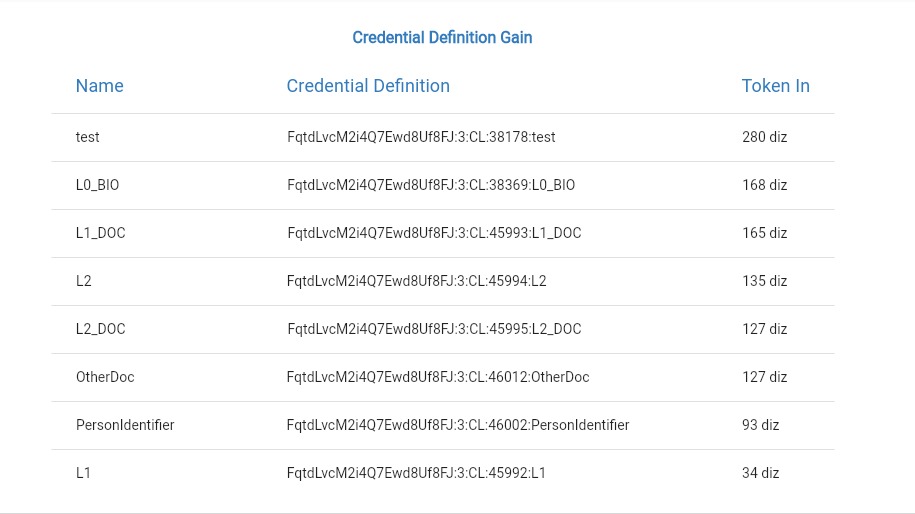Select the L0_BIO name cell
Image resolution: width=915 pixels, height=514 pixels.
97,185
